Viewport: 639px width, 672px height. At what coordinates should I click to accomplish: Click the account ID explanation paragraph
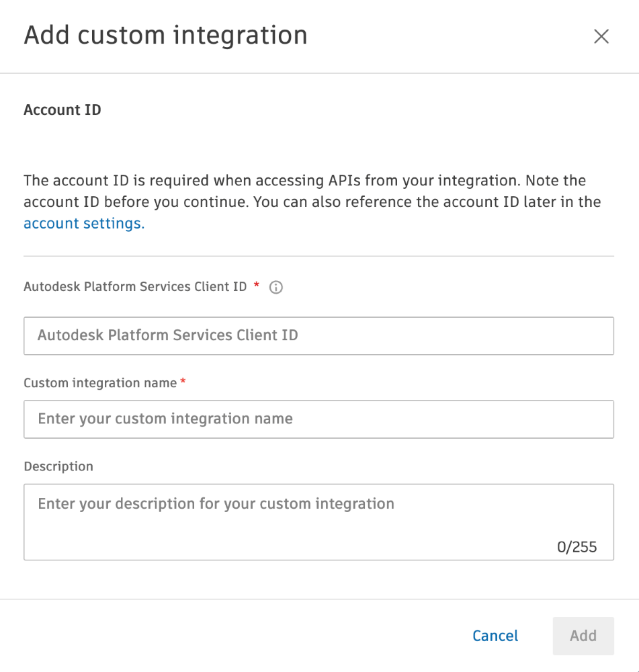(x=312, y=202)
